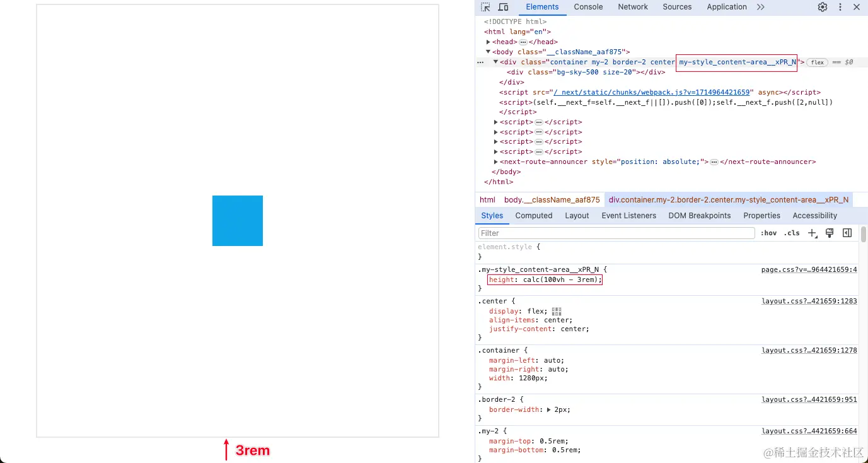Switch to the Elements tab
This screenshot has height=463, width=868.
[542, 7]
